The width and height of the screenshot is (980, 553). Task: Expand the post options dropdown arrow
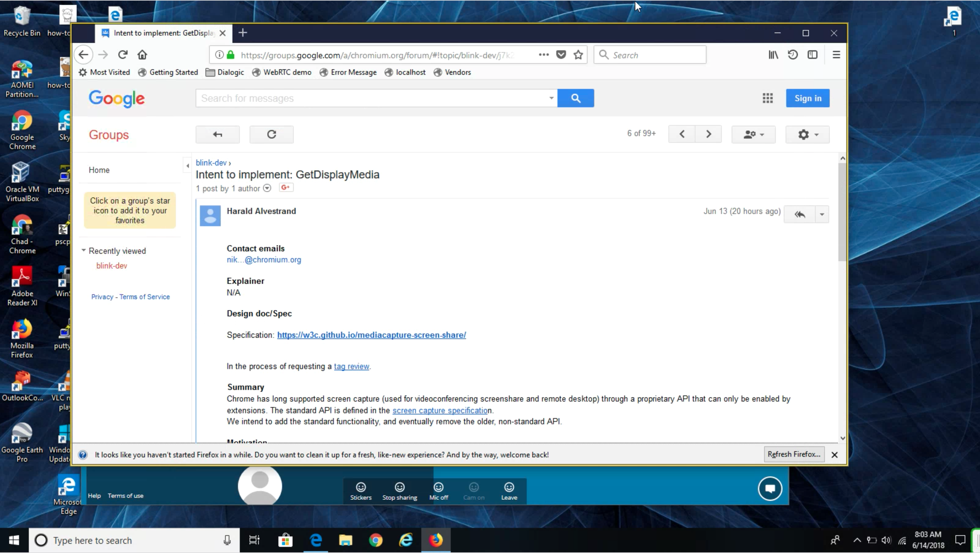pos(822,214)
